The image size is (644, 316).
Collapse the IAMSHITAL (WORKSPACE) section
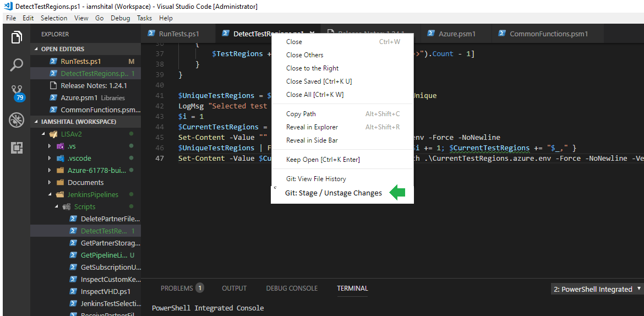click(x=36, y=122)
